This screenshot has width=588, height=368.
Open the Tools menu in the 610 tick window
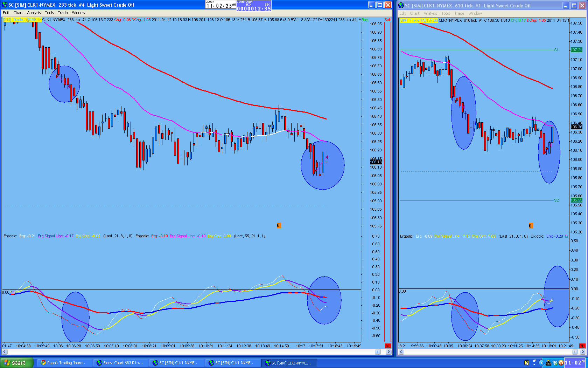tap(446, 13)
